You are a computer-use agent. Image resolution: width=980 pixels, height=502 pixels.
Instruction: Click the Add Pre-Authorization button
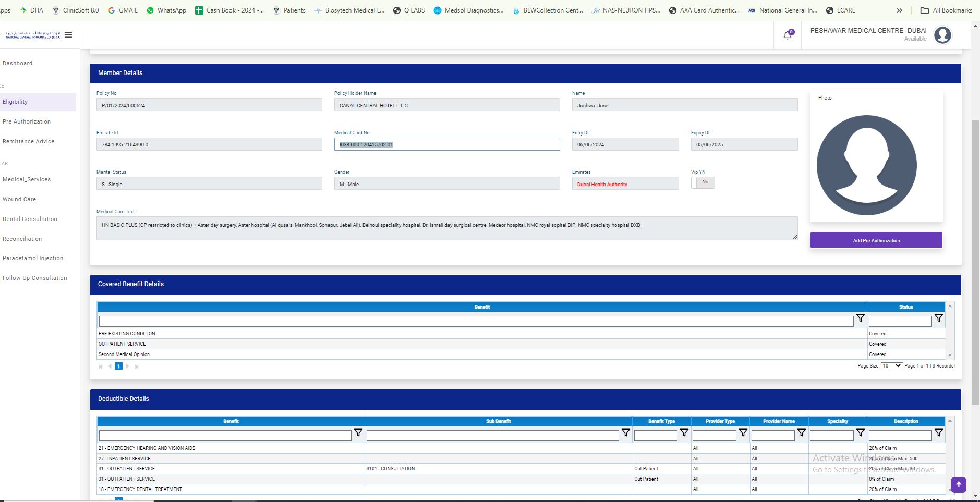click(876, 240)
